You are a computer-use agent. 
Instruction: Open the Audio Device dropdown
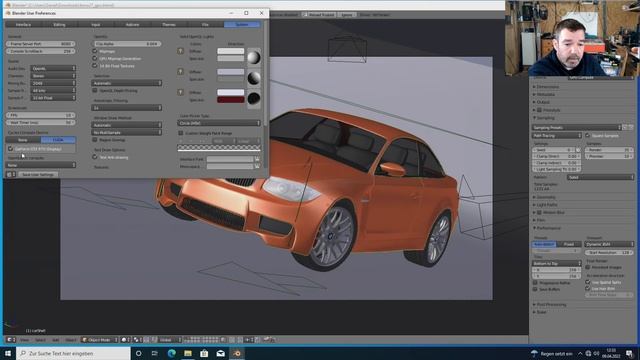point(53,68)
